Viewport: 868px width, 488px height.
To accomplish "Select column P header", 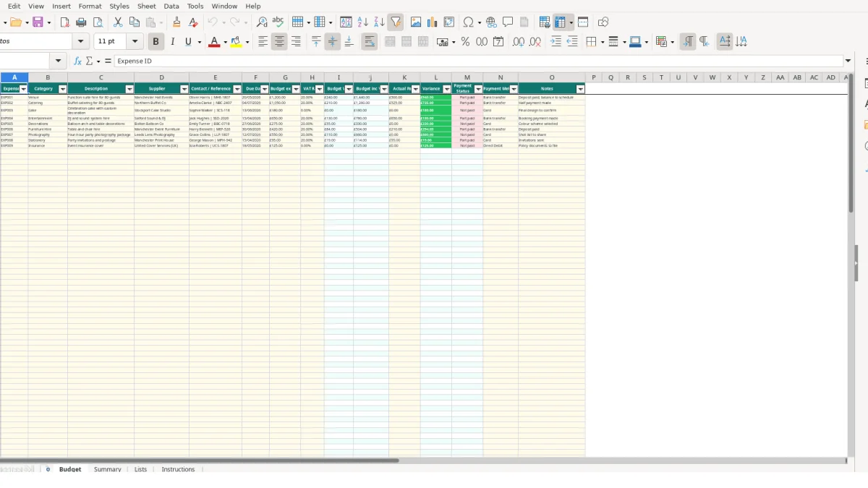I will [x=594, y=77].
